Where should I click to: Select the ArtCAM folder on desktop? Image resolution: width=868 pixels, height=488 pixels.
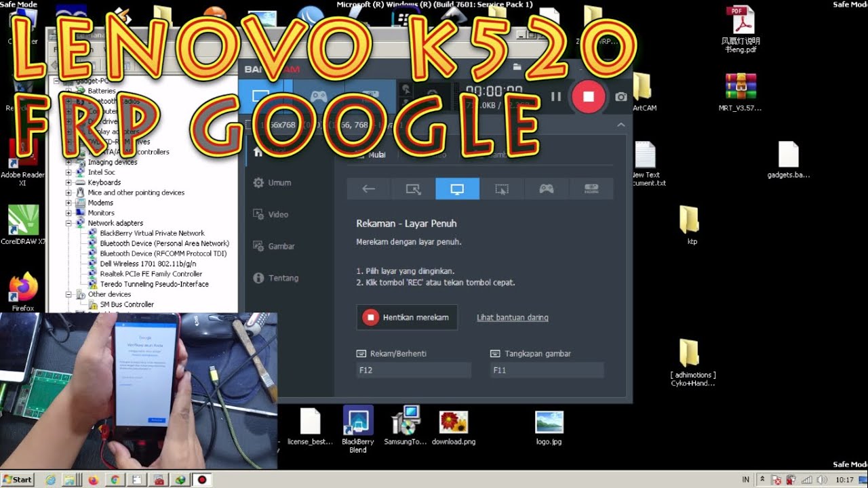(644, 93)
